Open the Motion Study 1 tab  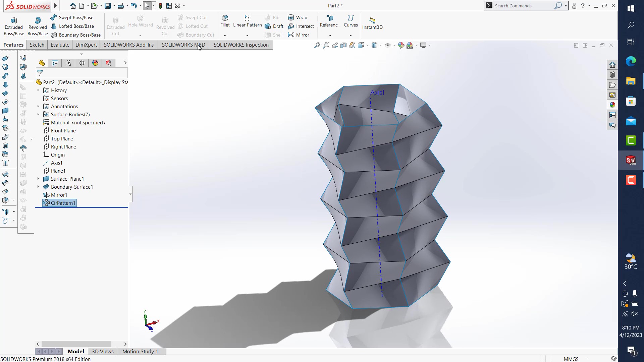pos(140,351)
